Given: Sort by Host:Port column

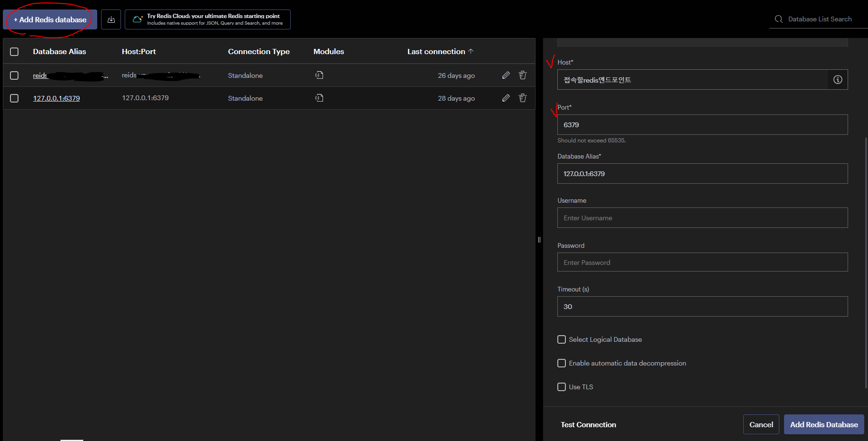Looking at the screenshot, I should pos(139,51).
